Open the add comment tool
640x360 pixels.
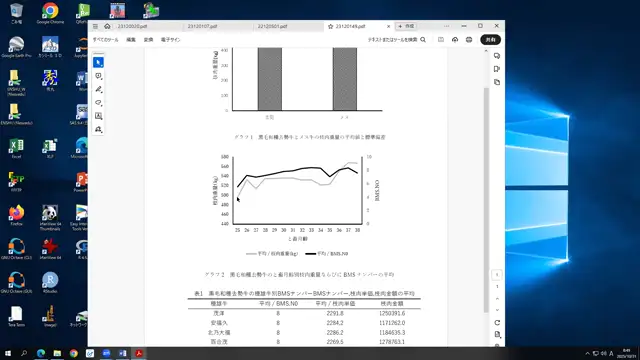[98, 76]
